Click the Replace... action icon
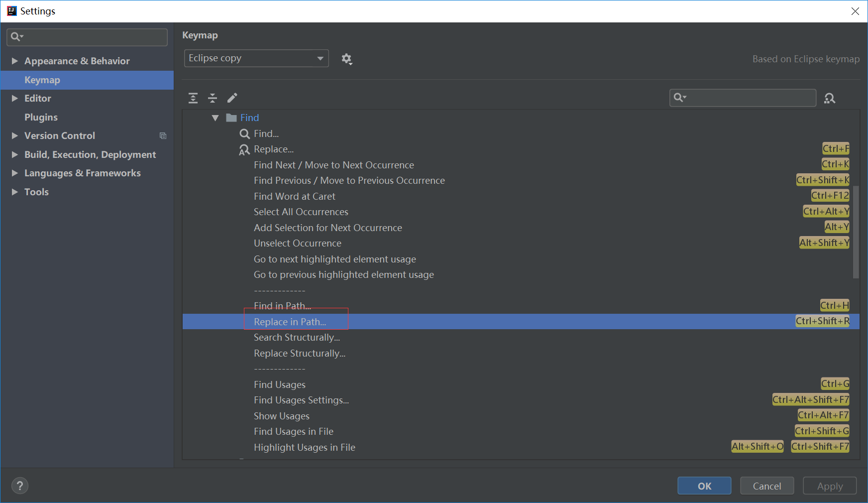Image resolution: width=868 pixels, height=503 pixels. pos(244,149)
